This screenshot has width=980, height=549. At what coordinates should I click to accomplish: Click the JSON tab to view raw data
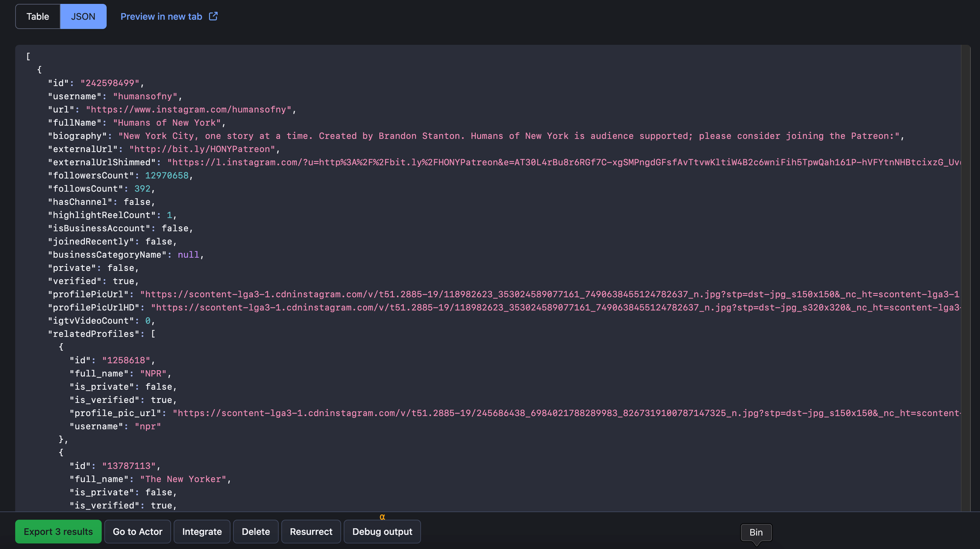pos(82,16)
